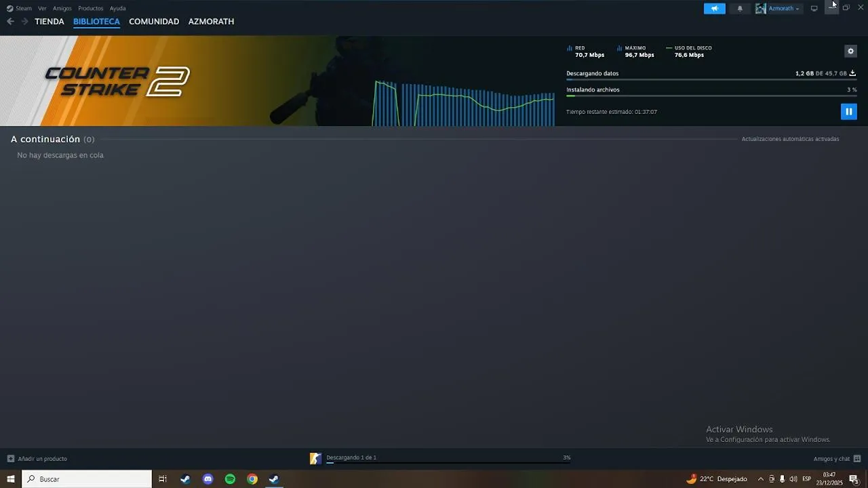Switch to the COMUNIDAD tab
The image size is (868, 488).
[154, 22]
